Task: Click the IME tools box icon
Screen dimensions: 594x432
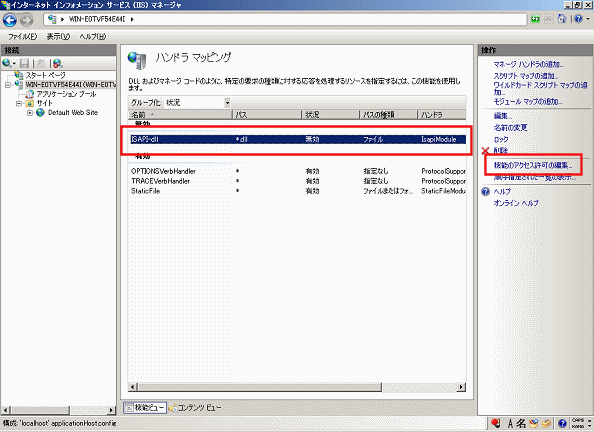Action: pos(546,423)
